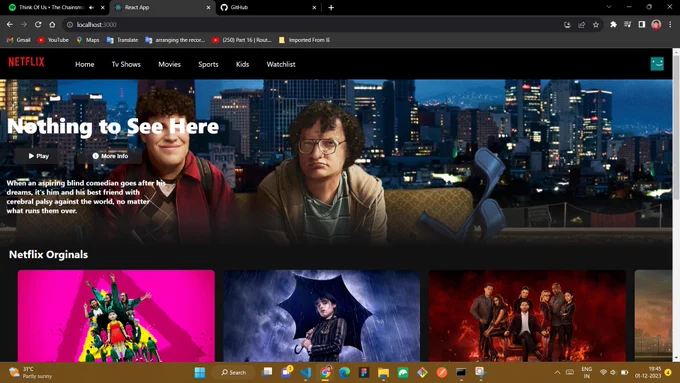Go back in browser history
The width and height of the screenshot is (680, 383).
tap(10, 25)
